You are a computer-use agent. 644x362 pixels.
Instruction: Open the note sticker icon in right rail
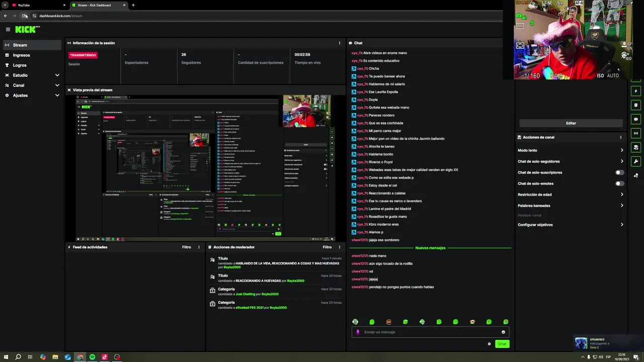point(636,105)
